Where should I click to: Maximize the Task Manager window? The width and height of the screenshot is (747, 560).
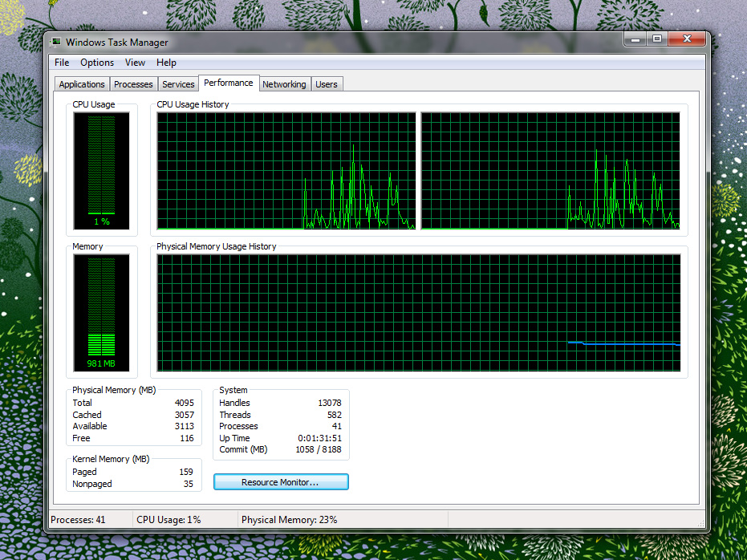coord(657,39)
